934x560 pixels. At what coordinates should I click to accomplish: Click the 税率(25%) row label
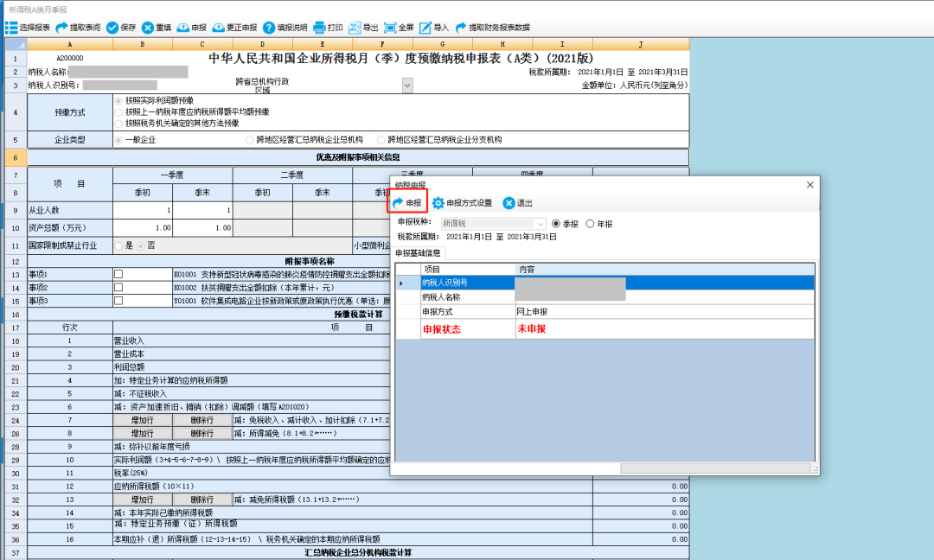coord(131,473)
